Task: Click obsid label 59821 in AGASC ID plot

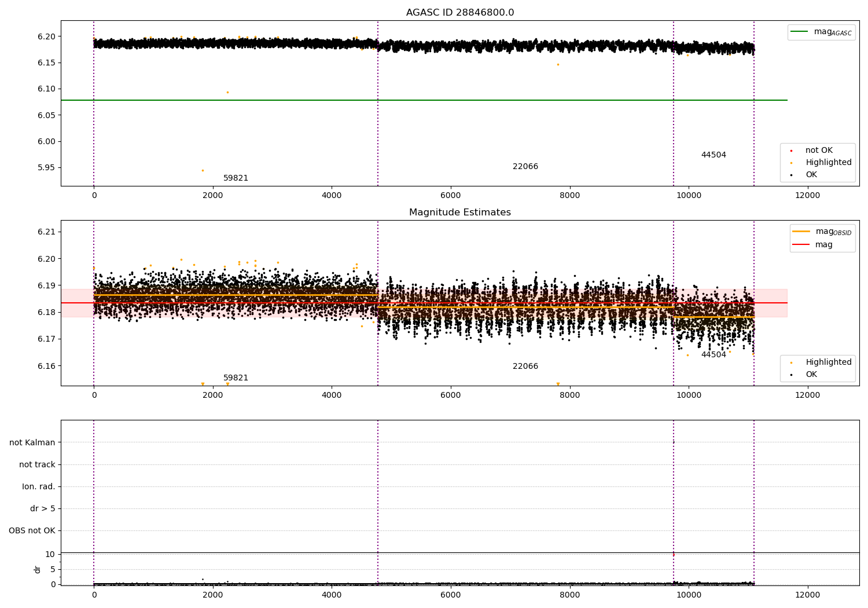Action: click(x=236, y=178)
